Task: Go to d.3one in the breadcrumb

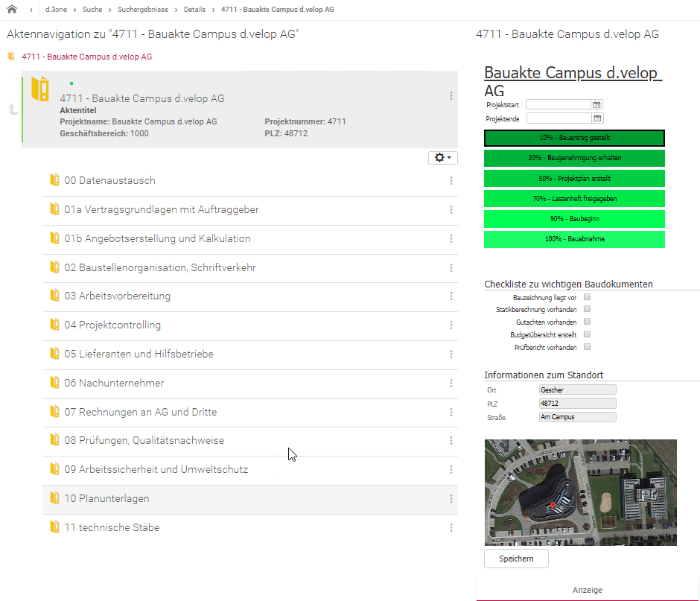Action: click(x=57, y=10)
